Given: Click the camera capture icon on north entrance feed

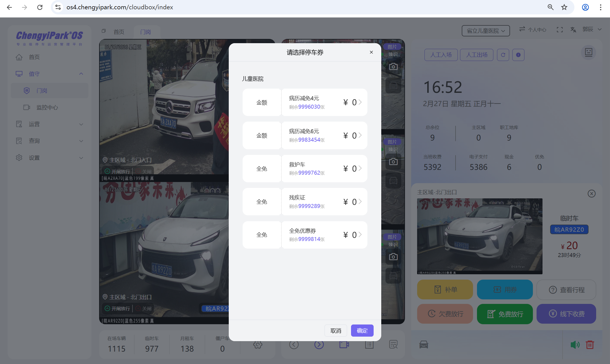Looking at the screenshot, I should coord(393,66).
